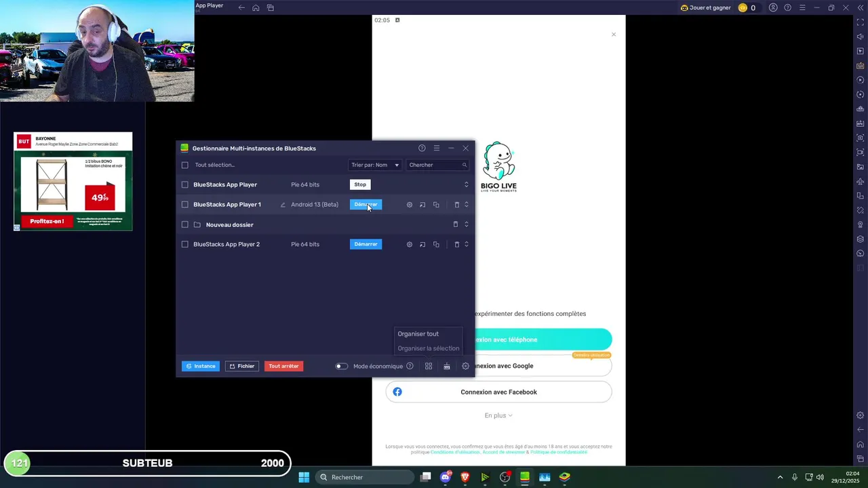Open help icon beside Mode économique
This screenshot has width=868, height=488.
point(410,366)
